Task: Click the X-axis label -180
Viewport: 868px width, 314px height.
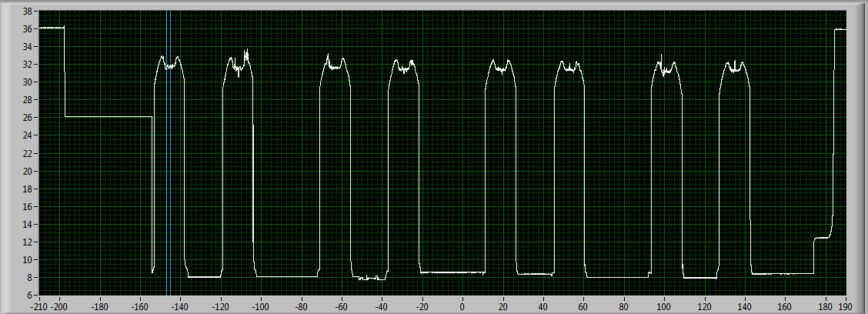Action: pyautogui.click(x=99, y=306)
